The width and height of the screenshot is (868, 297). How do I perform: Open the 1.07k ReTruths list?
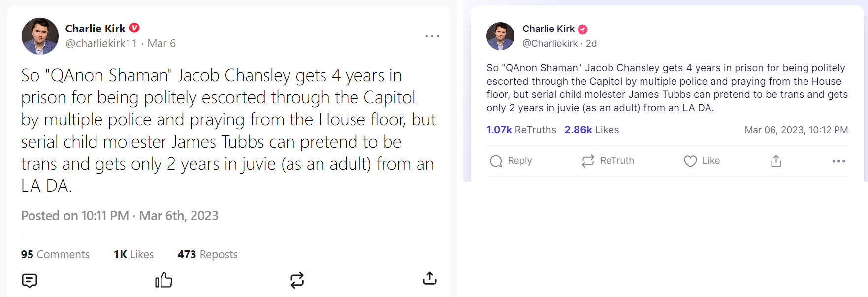[521, 130]
